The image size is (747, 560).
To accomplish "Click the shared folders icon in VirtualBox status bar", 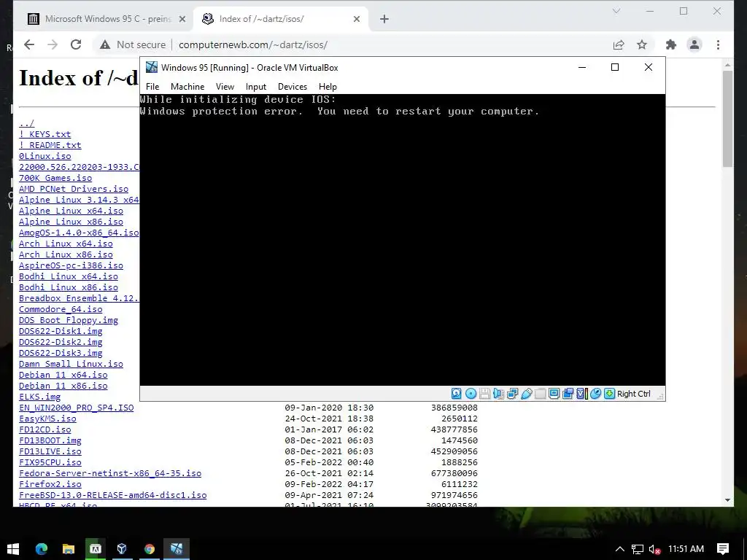I will 541,393.
